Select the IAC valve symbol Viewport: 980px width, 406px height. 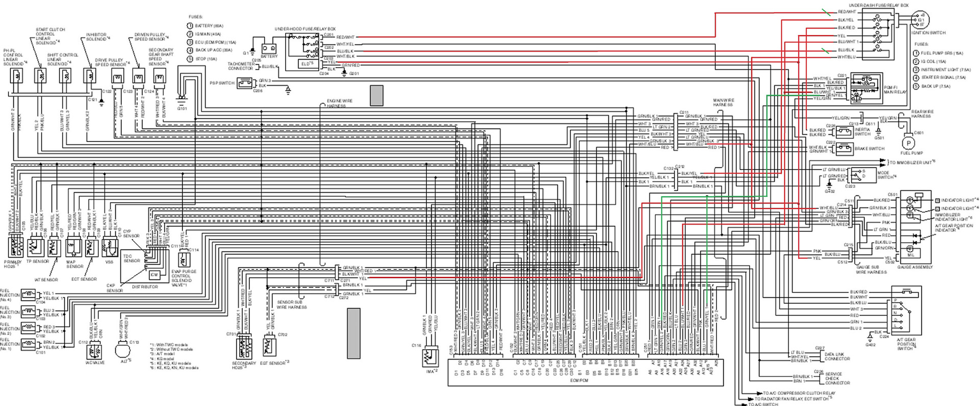95,351
